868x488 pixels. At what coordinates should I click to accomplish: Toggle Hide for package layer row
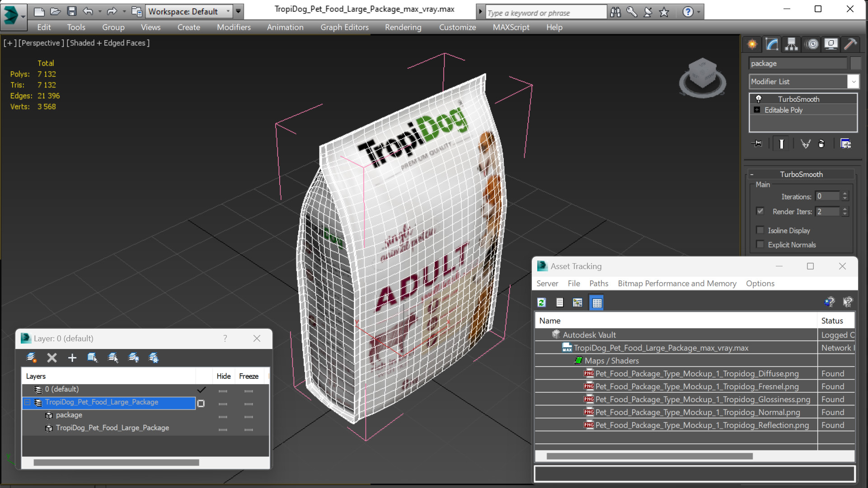click(x=223, y=417)
